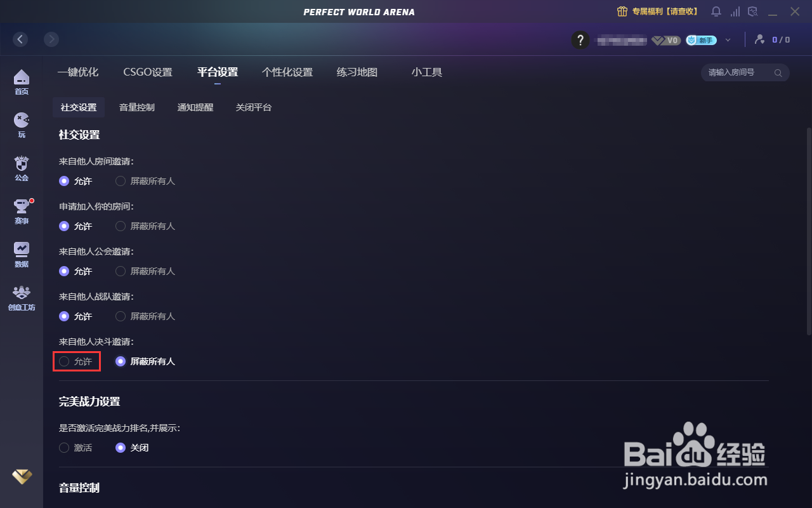
Task: Open the 赛事 tournaments sidebar icon
Action: [x=22, y=211]
